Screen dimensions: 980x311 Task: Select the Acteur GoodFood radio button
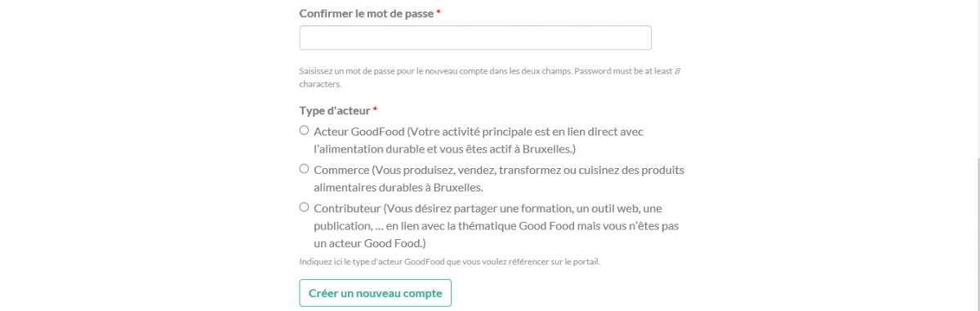[x=305, y=131]
